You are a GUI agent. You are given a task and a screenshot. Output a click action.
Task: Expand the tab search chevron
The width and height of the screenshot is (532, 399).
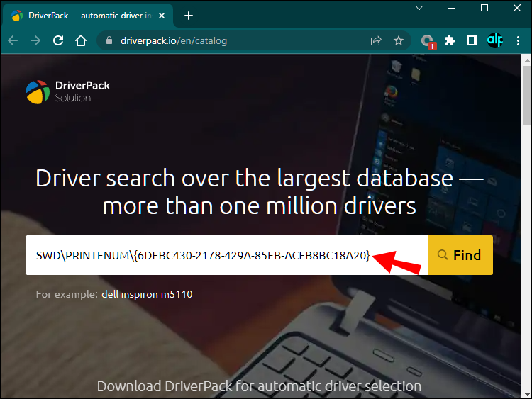tap(419, 8)
